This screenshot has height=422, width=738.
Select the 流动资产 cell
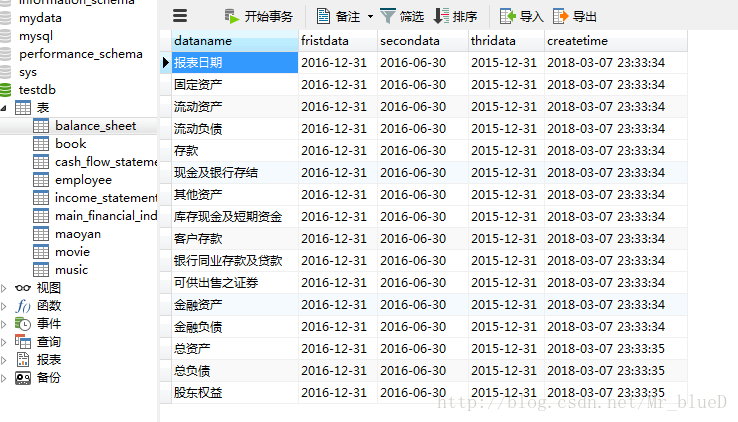pyautogui.click(x=235, y=107)
